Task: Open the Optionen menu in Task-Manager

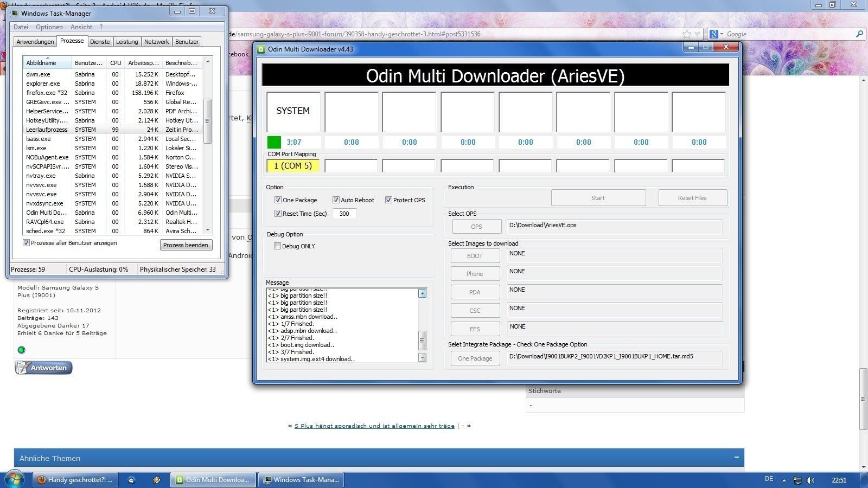Action: point(49,27)
